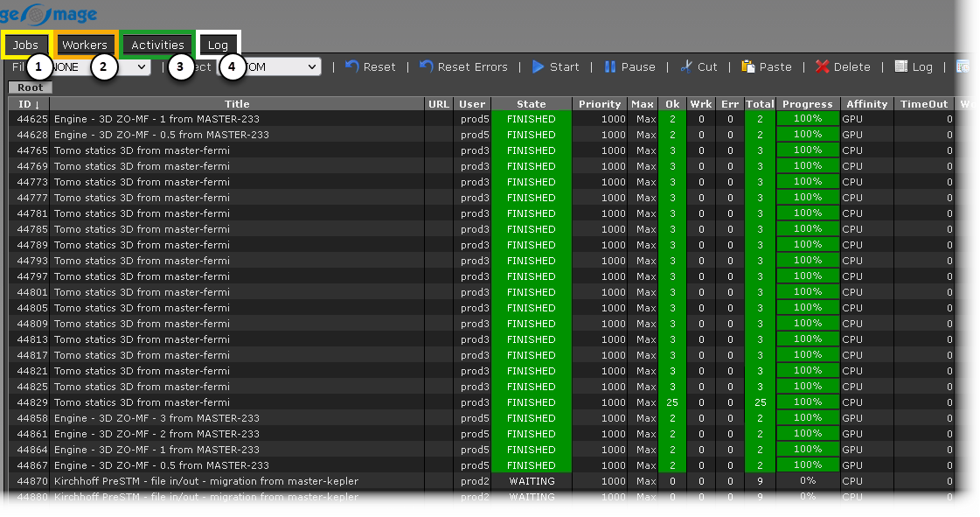
Task: Paste a job into the queue
Action: coord(765,66)
